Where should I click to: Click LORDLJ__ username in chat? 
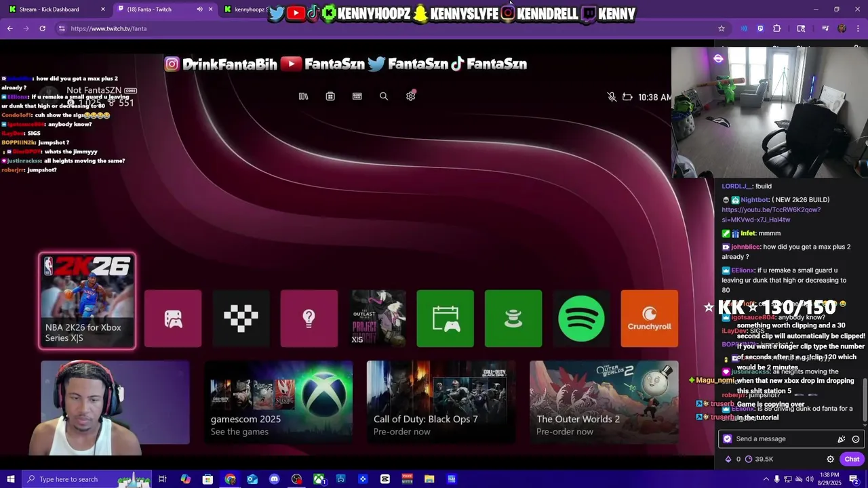click(736, 186)
